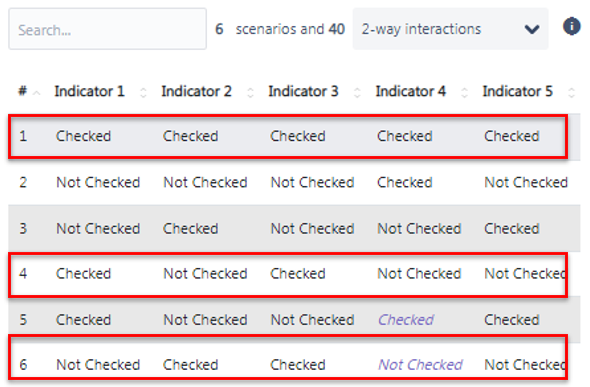Focus the Search input field
The width and height of the screenshot is (590, 387).
108,29
